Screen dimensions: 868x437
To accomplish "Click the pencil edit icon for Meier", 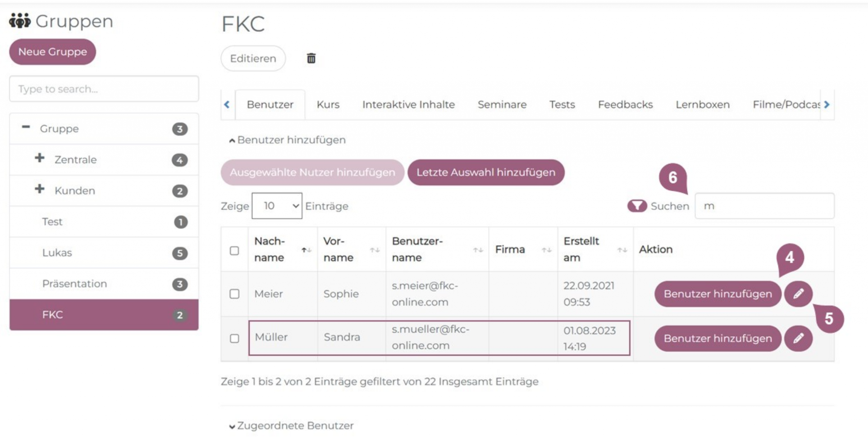I will (x=798, y=293).
